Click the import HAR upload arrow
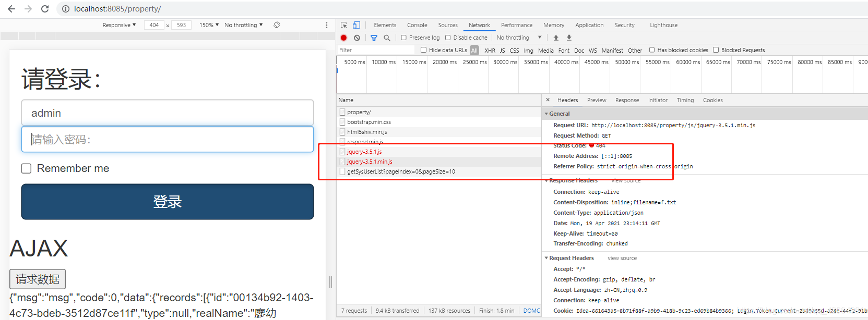Image resolution: width=868 pixels, height=320 pixels. 556,38
